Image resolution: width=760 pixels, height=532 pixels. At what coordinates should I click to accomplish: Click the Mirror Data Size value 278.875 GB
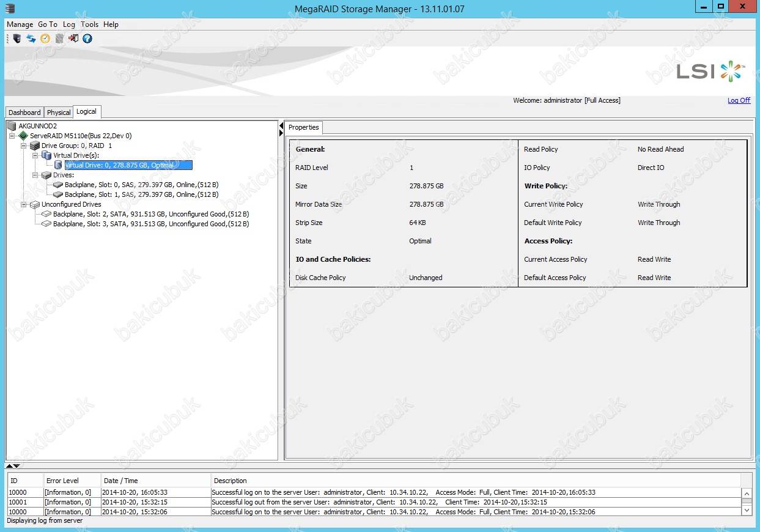[x=426, y=204]
